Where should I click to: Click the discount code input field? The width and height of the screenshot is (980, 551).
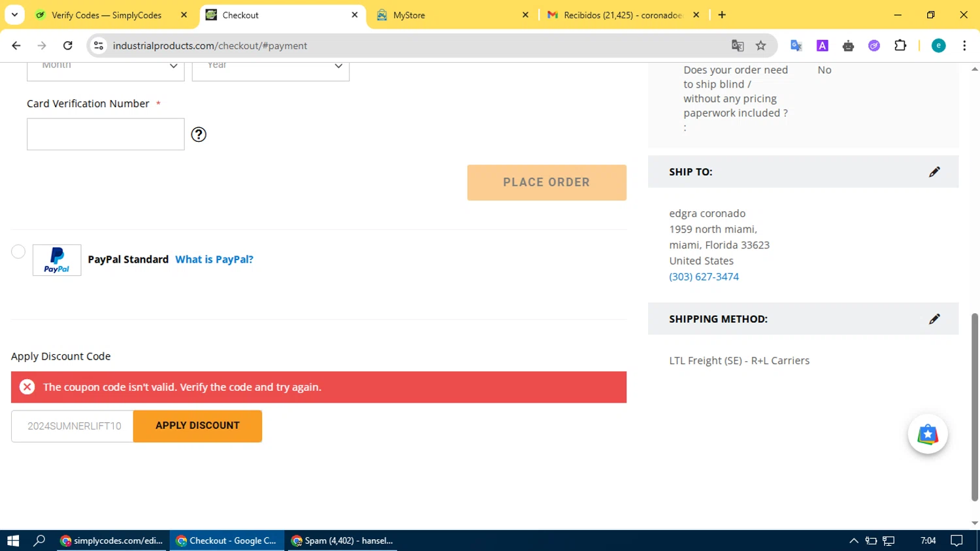pyautogui.click(x=73, y=426)
